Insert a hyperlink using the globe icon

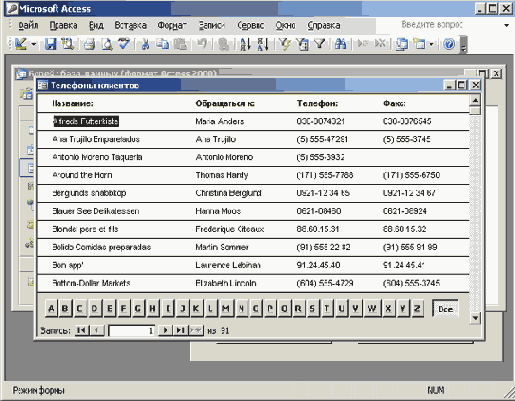[x=223, y=44]
